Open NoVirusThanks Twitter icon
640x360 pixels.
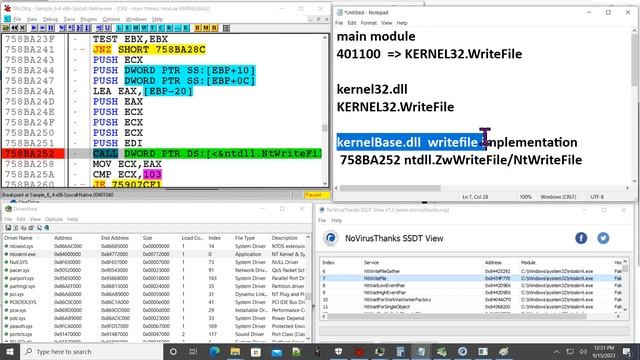[x=603, y=238]
